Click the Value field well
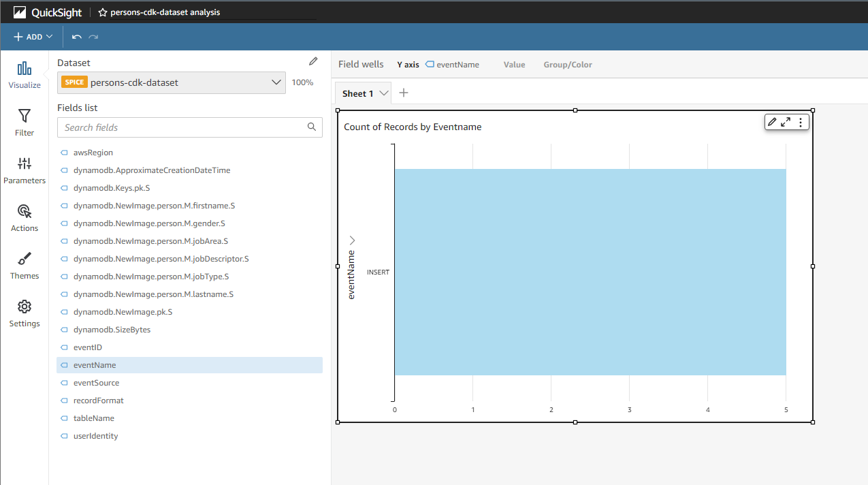The image size is (868, 485). pyautogui.click(x=514, y=65)
